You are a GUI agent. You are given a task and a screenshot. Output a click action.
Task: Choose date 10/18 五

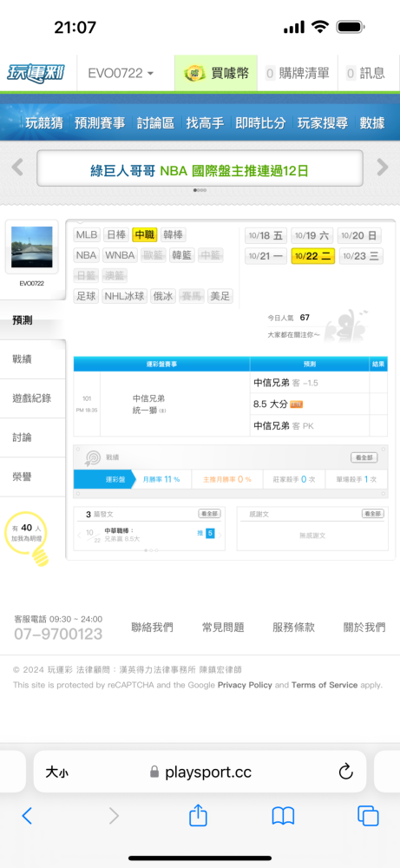point(266,236)
